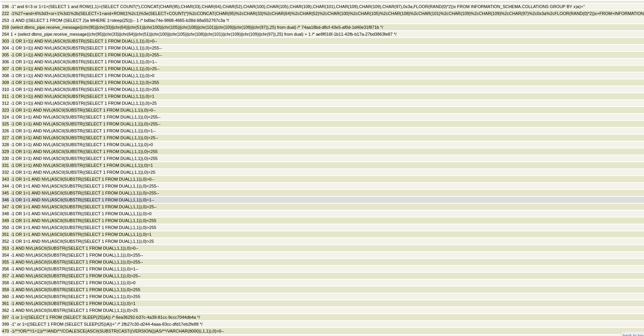Select row 312 '1=1))' payload ending >25
This screenshot has width=644, height=336.
pyautogui.click(x=84, y=103)
